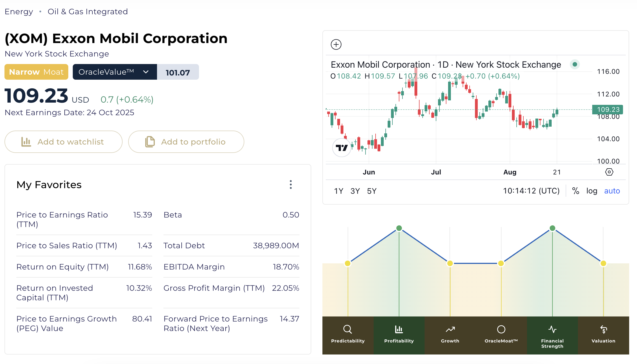Click the green market status dot
637x364 pixels.
(x=575, y=64)
